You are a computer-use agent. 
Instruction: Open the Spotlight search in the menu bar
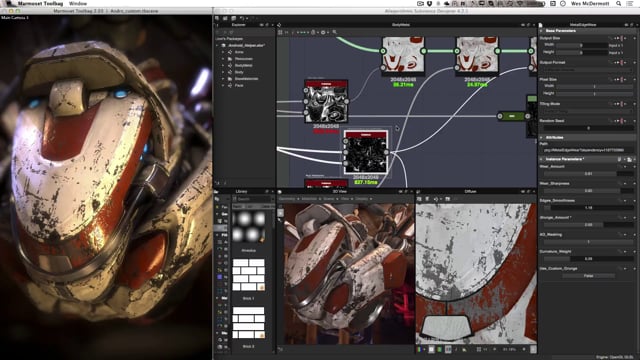coord(619,3)
